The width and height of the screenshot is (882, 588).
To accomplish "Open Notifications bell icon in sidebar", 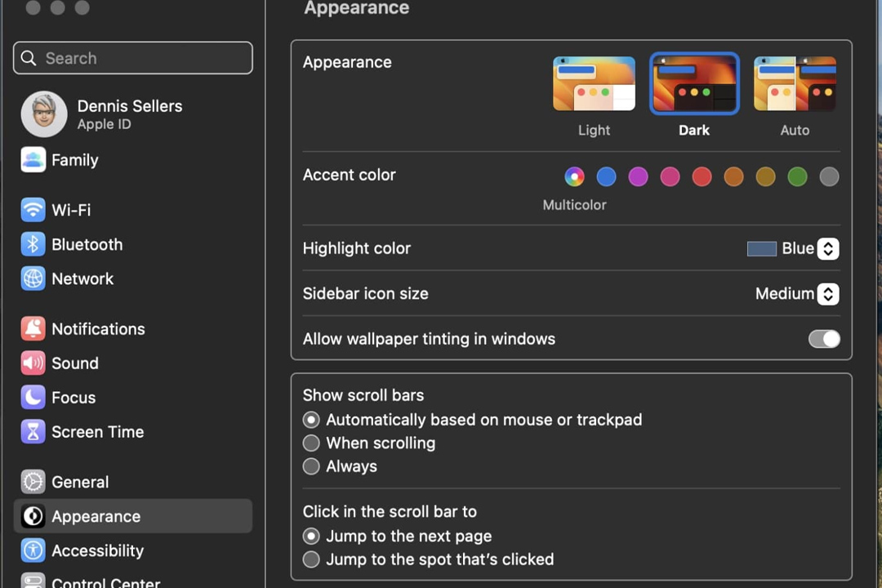I will tap(33, 329).
